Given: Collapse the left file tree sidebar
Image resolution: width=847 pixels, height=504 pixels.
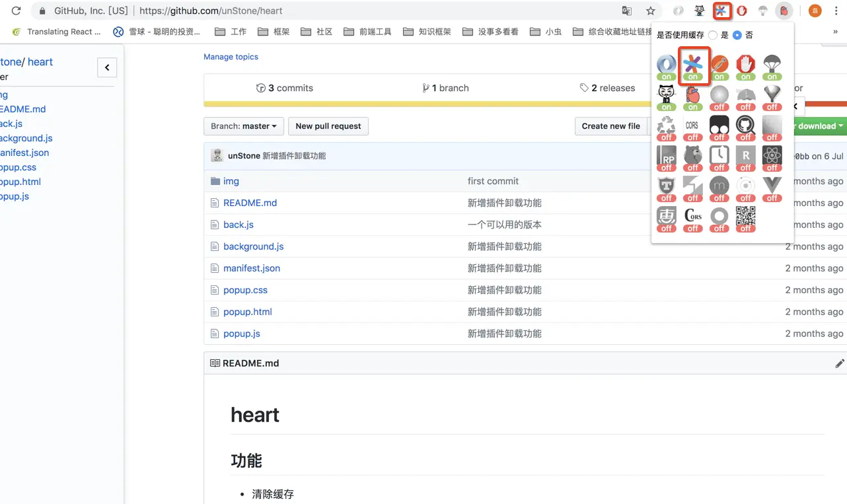Looking at the screenshot, I should tap(107, 67).
